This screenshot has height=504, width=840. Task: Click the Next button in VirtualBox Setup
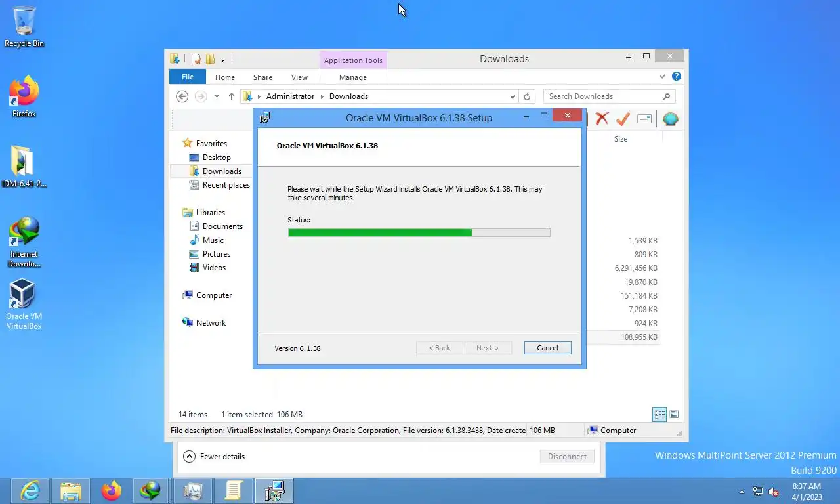(x=488, y=348)
